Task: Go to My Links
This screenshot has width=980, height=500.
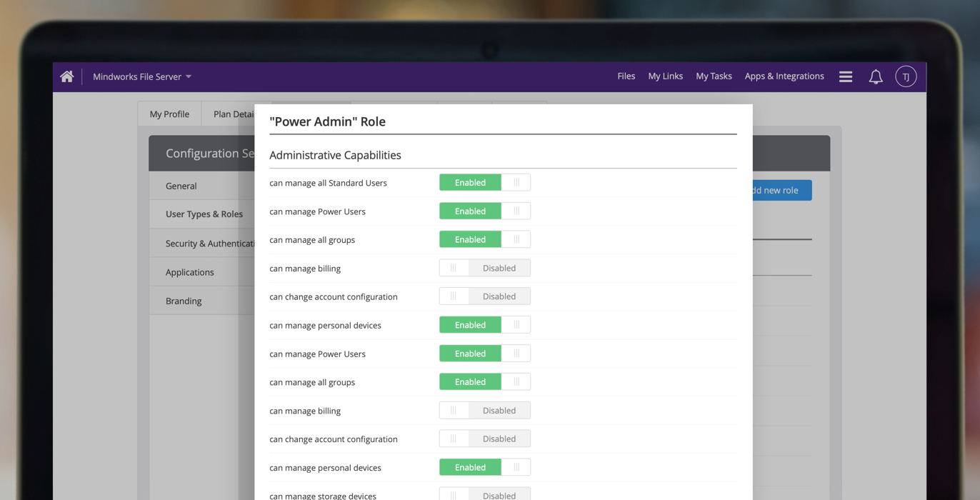Action: click(x=665, y=76)
